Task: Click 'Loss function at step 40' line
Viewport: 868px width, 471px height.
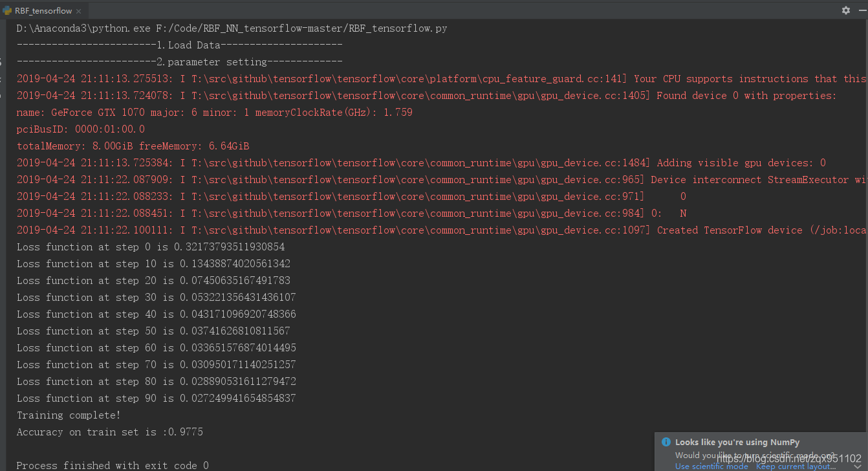Action: 156,314
